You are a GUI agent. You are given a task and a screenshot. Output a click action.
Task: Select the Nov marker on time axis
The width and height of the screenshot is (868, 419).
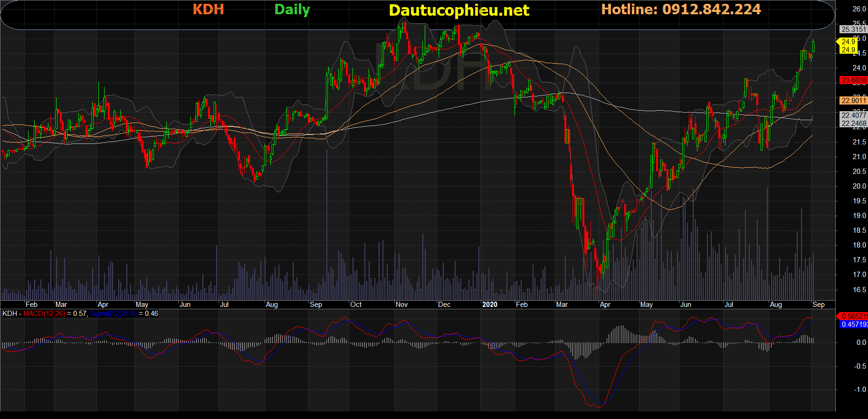tap(401, 305)
